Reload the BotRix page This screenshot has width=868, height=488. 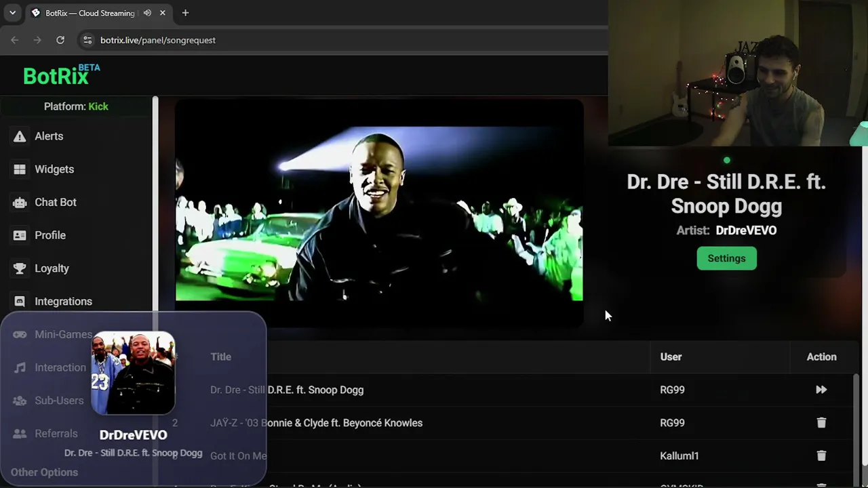tap(60, 40)
